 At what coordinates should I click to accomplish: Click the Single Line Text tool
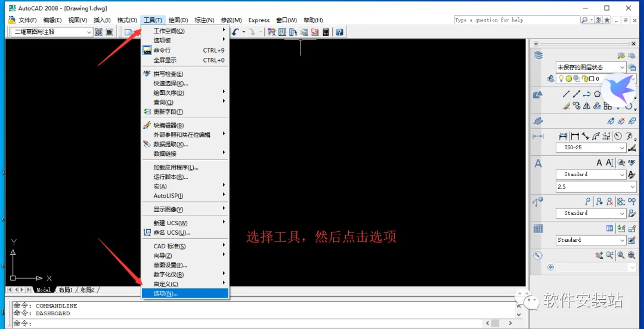[x=610, y=162]
